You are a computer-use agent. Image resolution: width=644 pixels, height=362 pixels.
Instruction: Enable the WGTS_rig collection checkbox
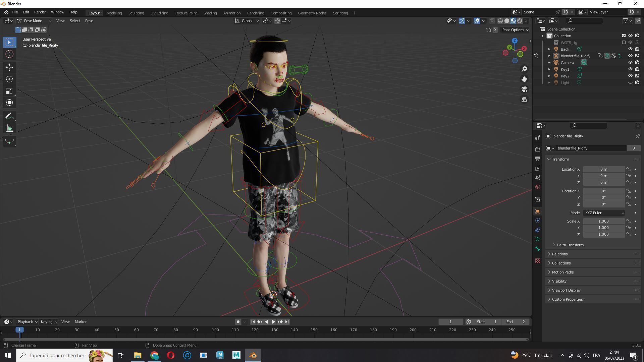[x=624, y=42]
